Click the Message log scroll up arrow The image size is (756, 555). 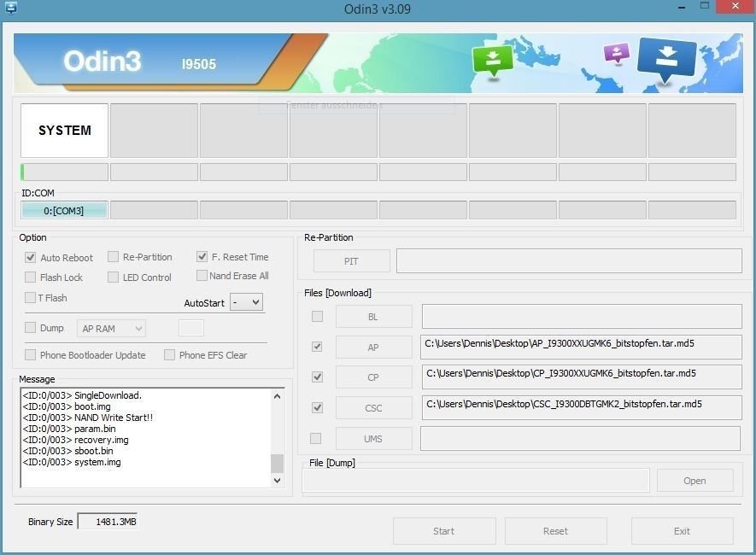click(278, 396)
